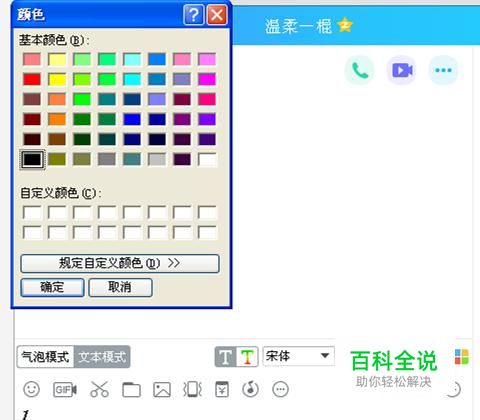
Task: Confirm with the 确定 button
Action: (52, 287)
